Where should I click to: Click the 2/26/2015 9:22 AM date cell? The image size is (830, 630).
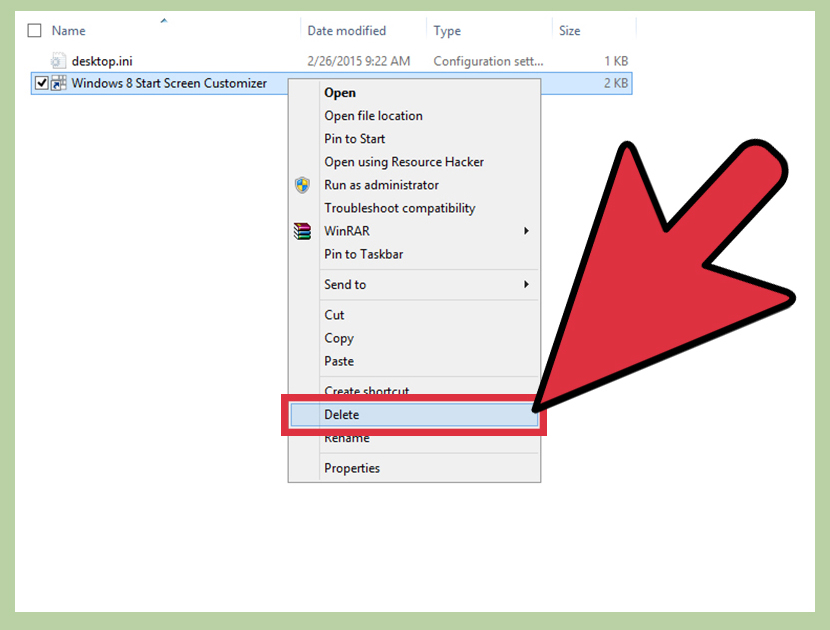click(x=359, y=61)
